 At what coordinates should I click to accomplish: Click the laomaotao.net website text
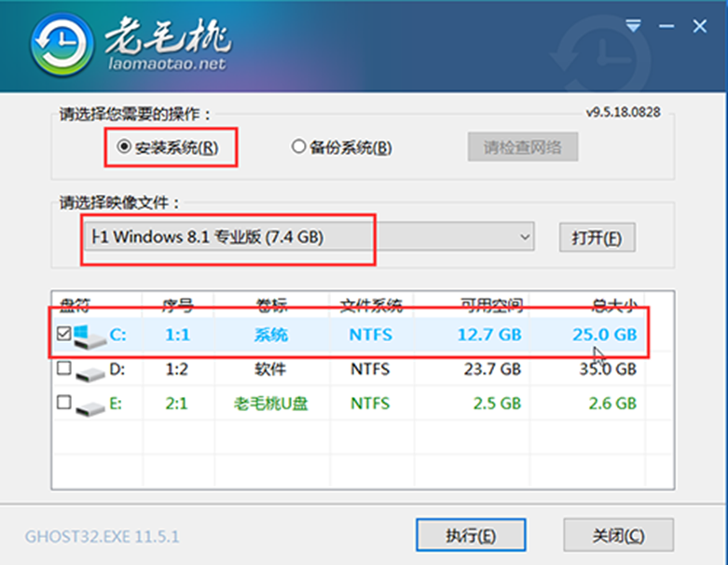(167, 63)
